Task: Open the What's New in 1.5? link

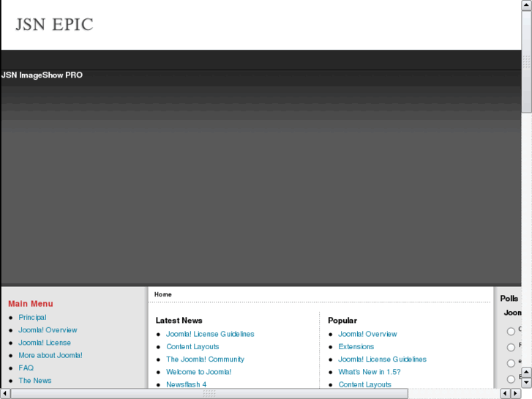Action: pos(369,372)
